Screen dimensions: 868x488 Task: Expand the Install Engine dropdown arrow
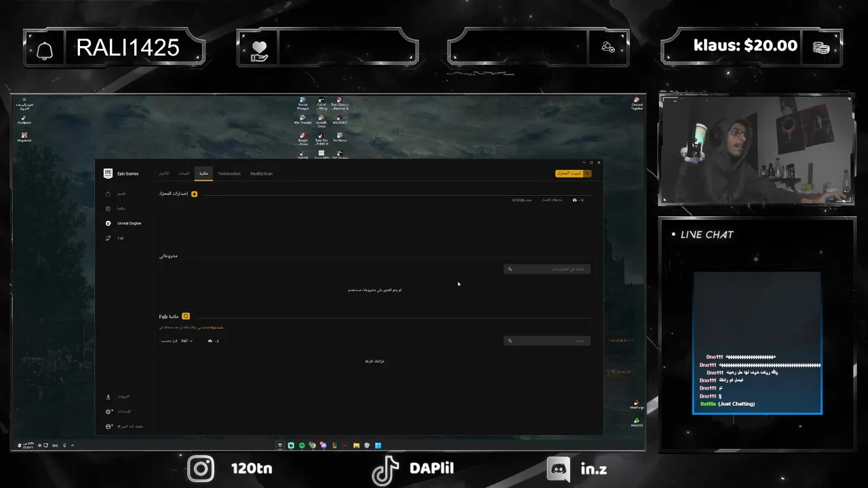587,174
